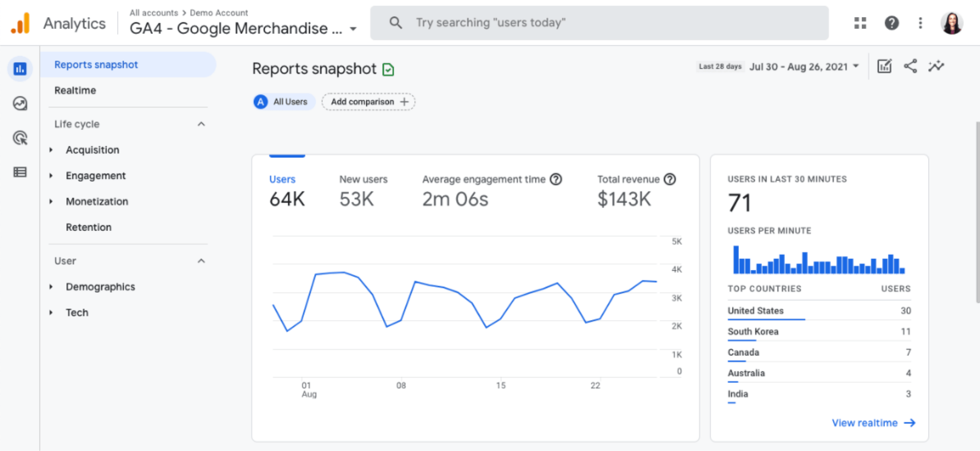Click the Add comparison button
The height and width of the screenshot is (451, 980).
tap(368, 102)
